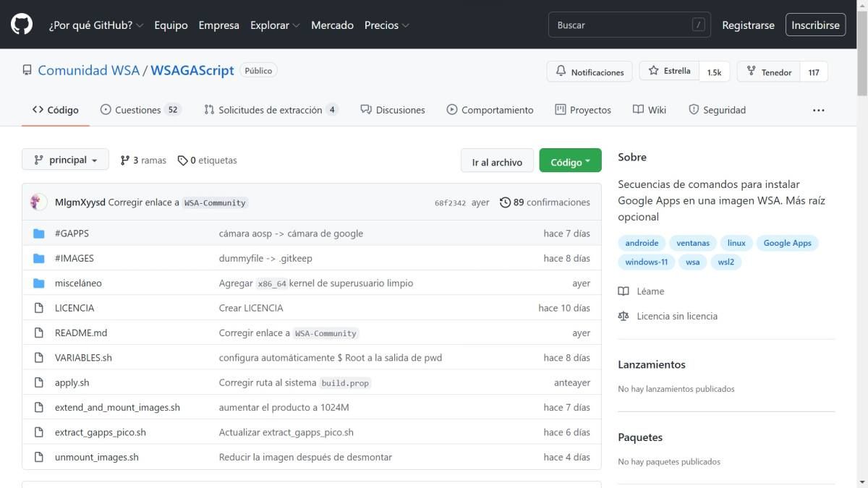This screenshot has width=868, height=488.
Task: Click the folder icon for misceláneo
Action: 39,283
